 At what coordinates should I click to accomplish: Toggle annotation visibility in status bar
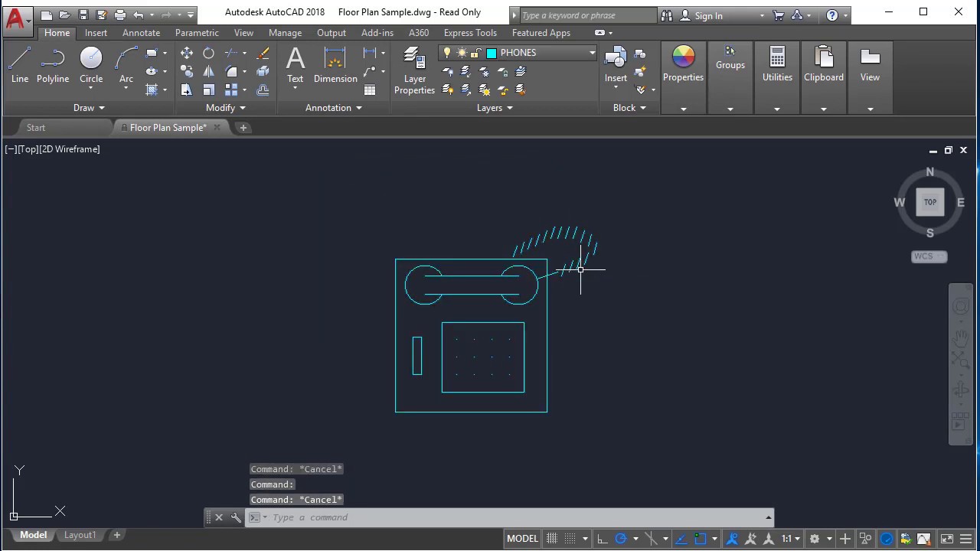click(x=733, y=539)
